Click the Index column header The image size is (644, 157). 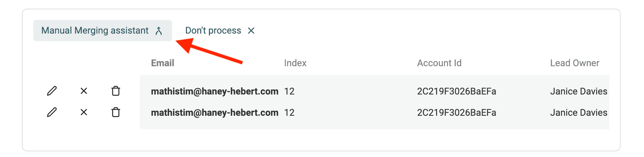(x=295, y=63)
